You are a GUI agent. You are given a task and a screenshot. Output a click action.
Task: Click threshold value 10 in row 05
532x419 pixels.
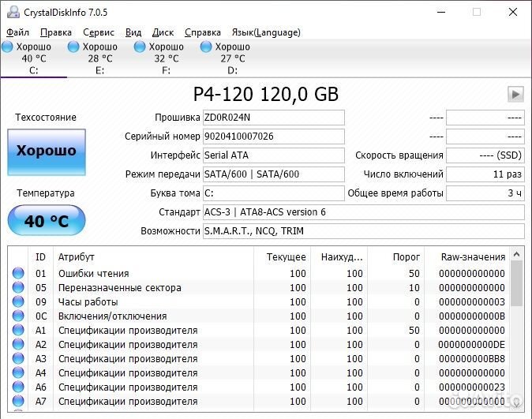(414, 288)
